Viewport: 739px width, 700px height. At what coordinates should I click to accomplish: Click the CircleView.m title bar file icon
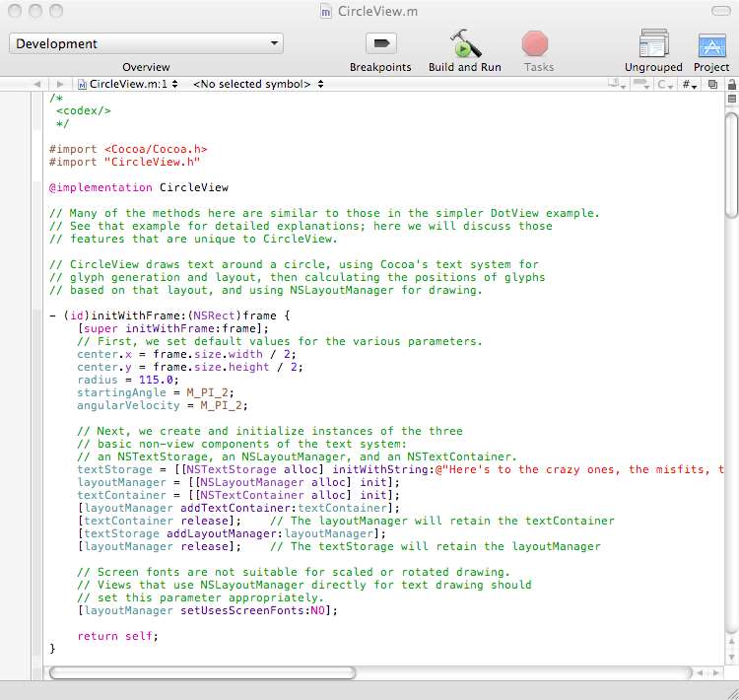point(326,11)
